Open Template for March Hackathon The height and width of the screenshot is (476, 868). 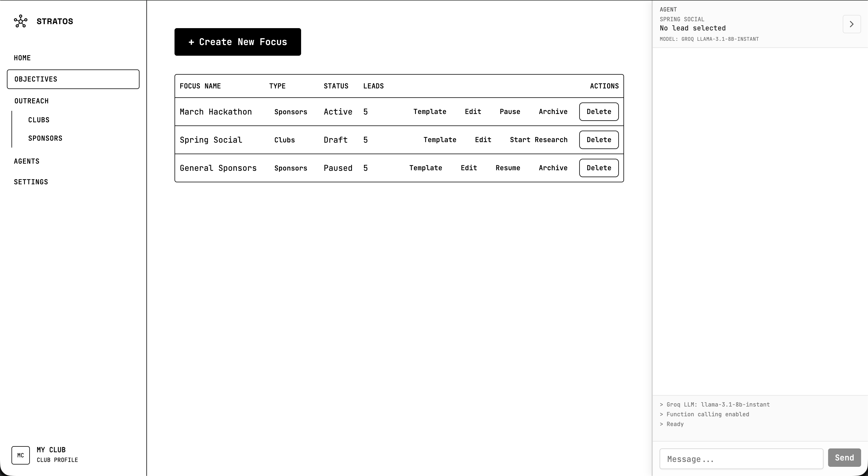click(430, 112)
